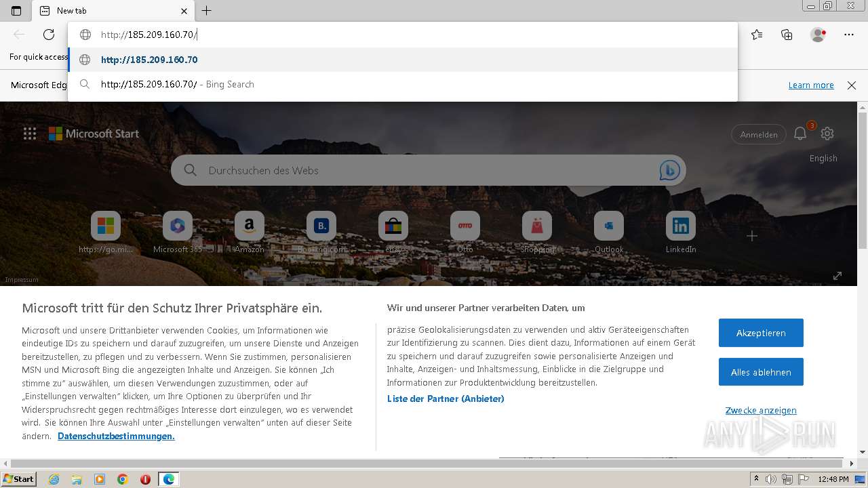The image size is (868, 488).
Task: Add a new quick link with plus
Action: pyautogui.click(x=751, y=236)
